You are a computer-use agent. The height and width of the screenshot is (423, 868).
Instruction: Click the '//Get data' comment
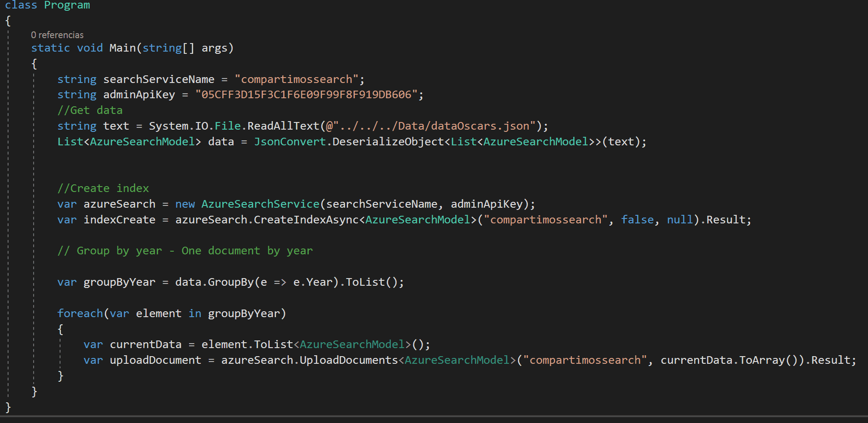click(x=90, y=110)
